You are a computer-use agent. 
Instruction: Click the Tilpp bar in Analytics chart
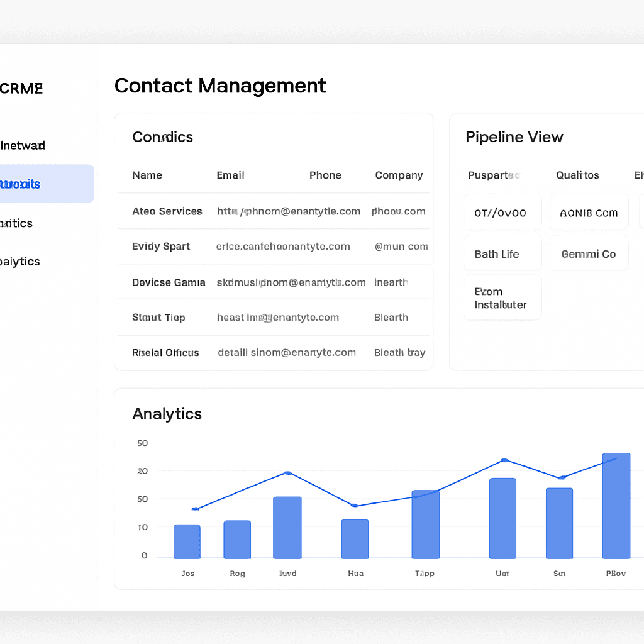point(426,525)
